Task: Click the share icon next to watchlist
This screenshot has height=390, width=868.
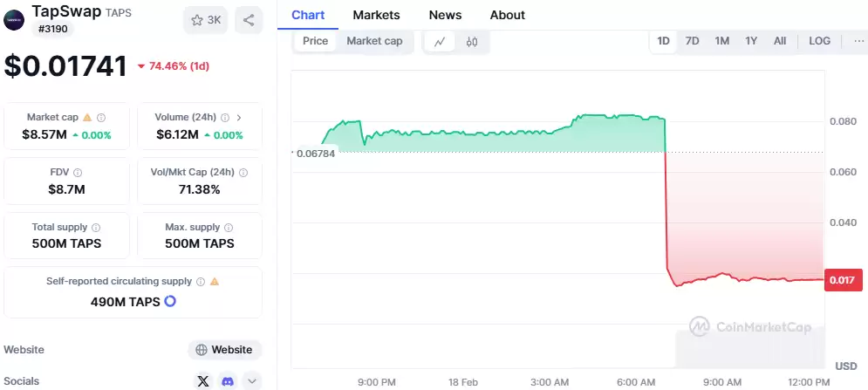Action: 249,20
